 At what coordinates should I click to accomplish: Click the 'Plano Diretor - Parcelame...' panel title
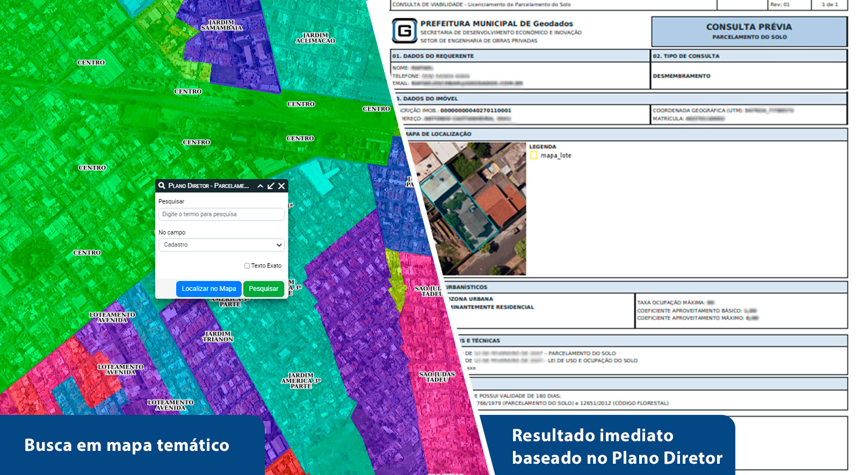pyautogui.click(x=208, y=186)
